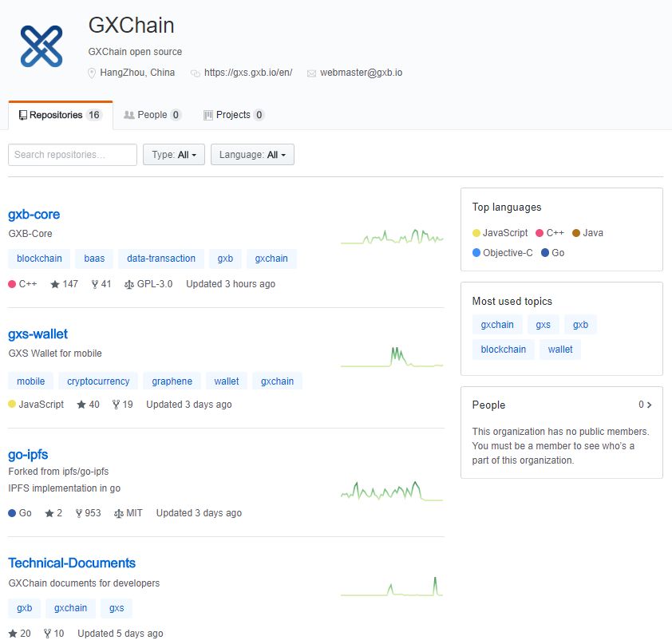Click the gxb tag on gxb-core

pos(225,259)
